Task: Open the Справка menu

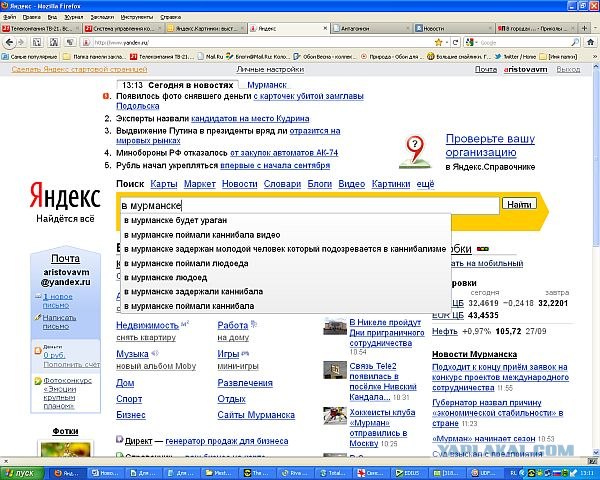Action: [170, 17]
